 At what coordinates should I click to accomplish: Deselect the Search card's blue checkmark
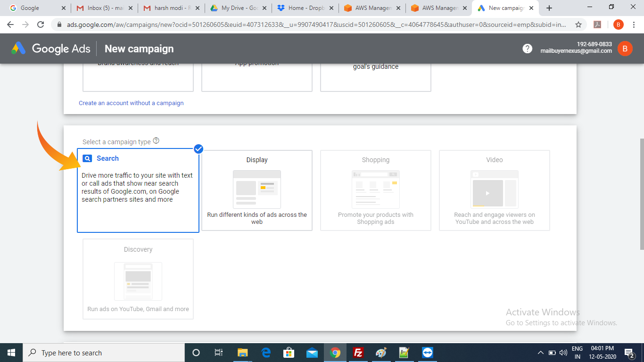pyautogui.click(x=198, y=149)
